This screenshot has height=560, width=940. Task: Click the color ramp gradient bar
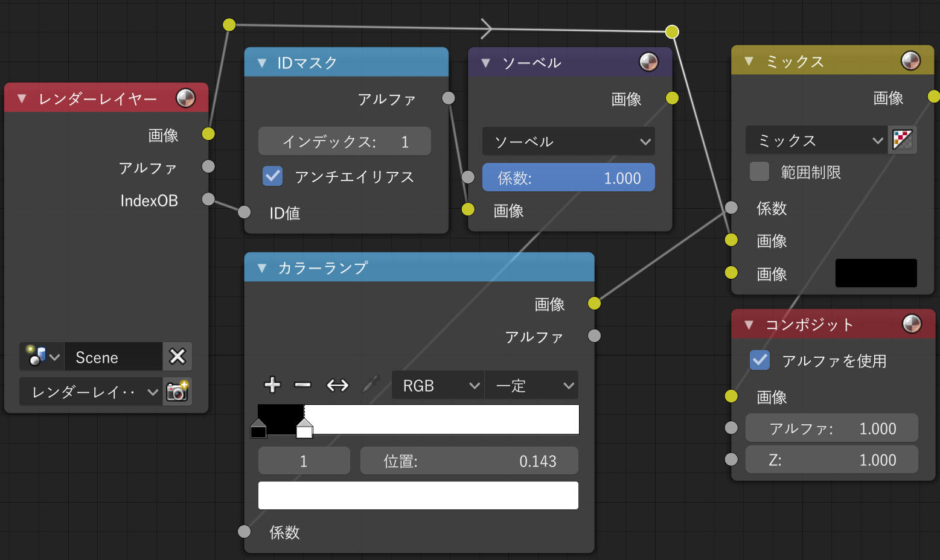[418, 419]
